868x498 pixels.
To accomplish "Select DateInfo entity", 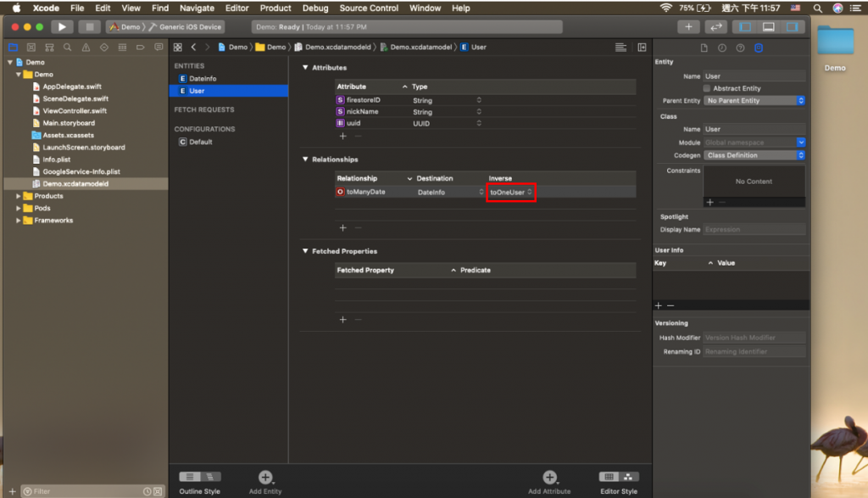I will 229,79.
